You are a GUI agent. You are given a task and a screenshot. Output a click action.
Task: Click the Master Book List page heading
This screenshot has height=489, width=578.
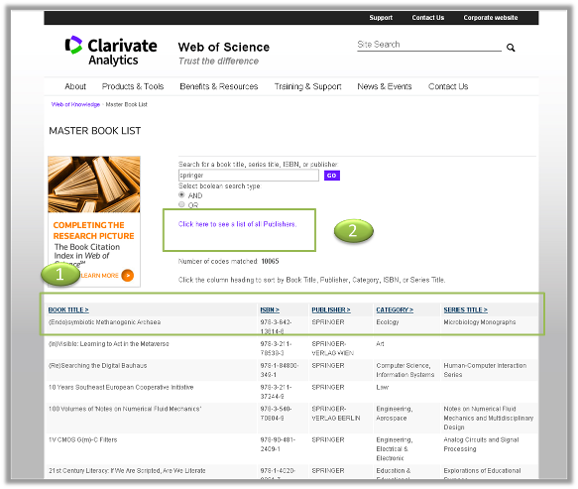point(95,131)
